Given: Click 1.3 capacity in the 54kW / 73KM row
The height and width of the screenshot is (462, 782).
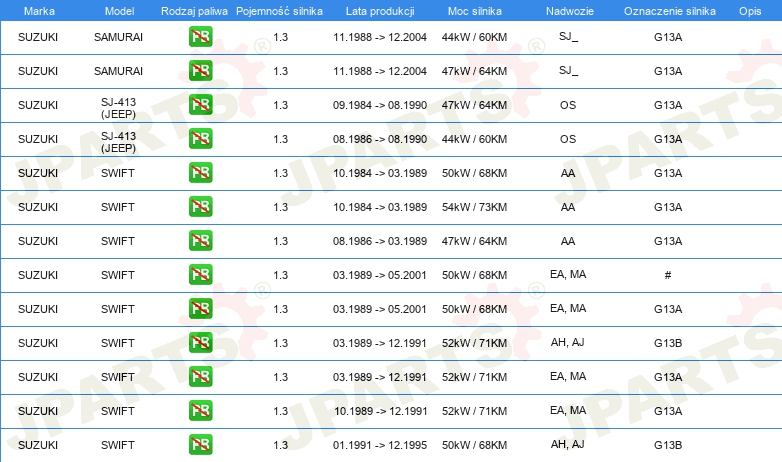Looking at the screenshot, I should pyautogui.click(x=281, y=207).
